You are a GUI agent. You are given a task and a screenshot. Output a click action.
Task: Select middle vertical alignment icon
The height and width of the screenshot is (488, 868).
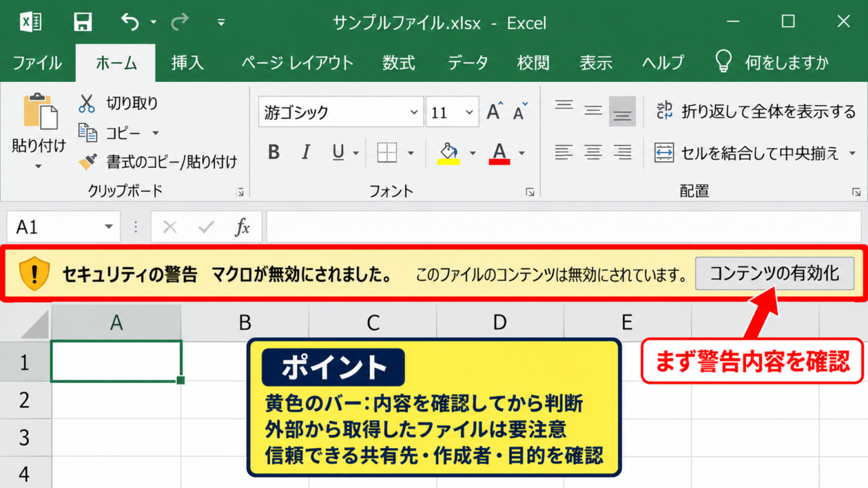point(593,110)
